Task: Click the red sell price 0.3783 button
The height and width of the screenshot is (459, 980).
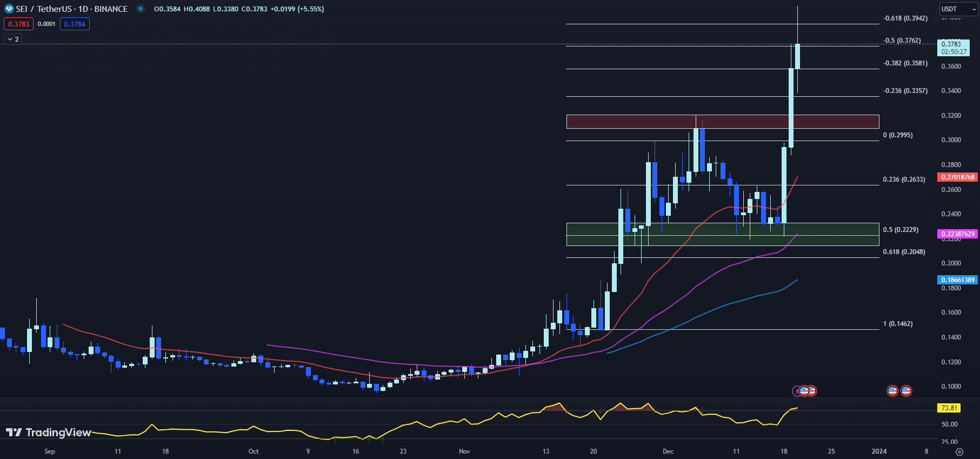Action: click(18, 24)
